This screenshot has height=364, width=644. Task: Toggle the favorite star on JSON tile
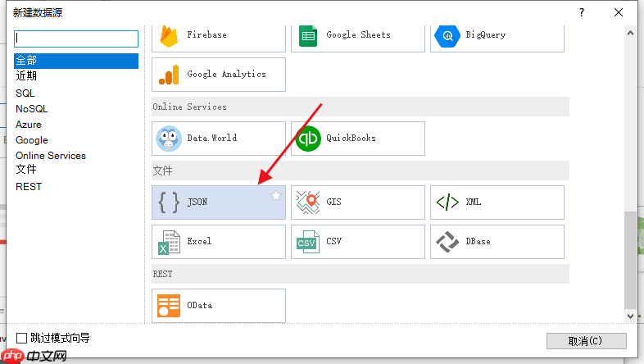276,196
